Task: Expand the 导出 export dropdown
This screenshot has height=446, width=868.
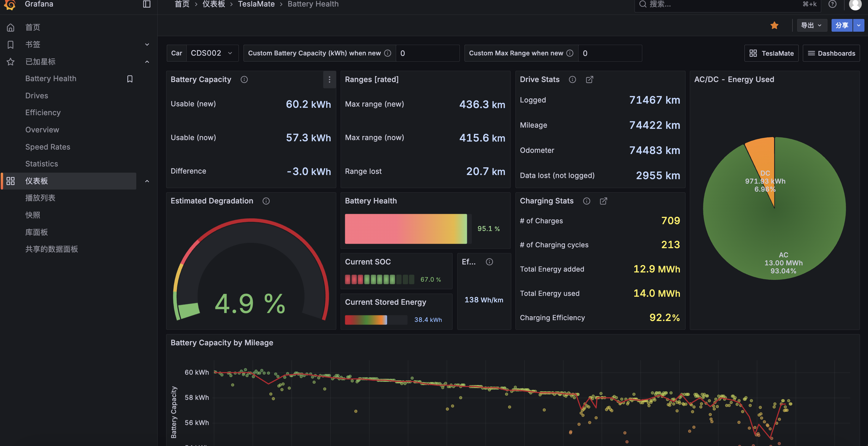Action: click(811, 25)
